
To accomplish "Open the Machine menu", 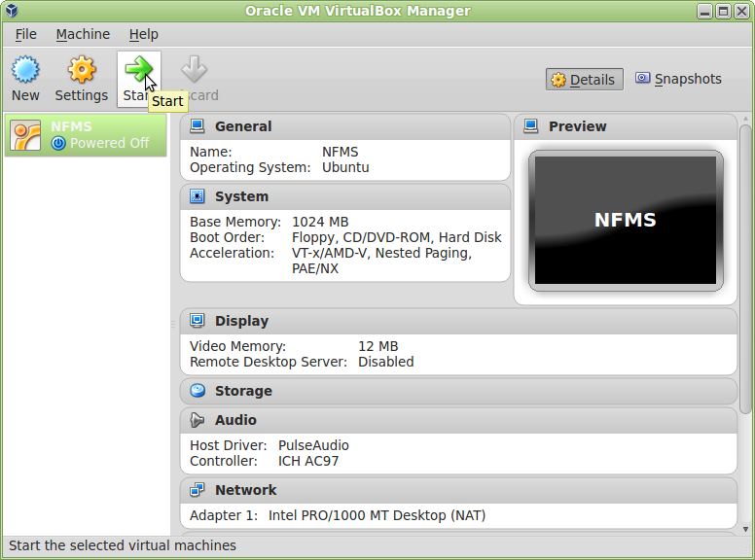I will point(83,34).
